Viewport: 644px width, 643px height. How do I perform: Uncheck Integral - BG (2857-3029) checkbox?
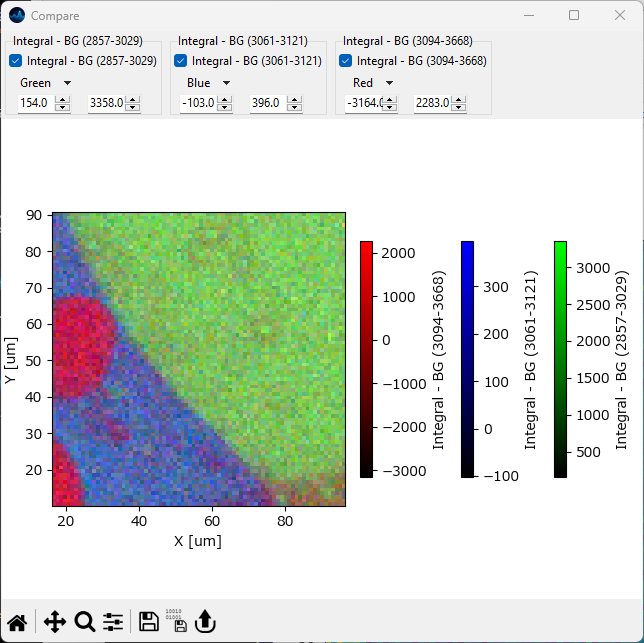pyautogui.click(x=16, y=61)
